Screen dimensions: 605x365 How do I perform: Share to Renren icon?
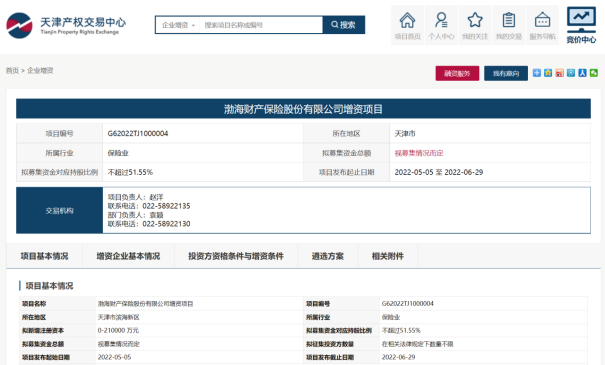point(582,73)
